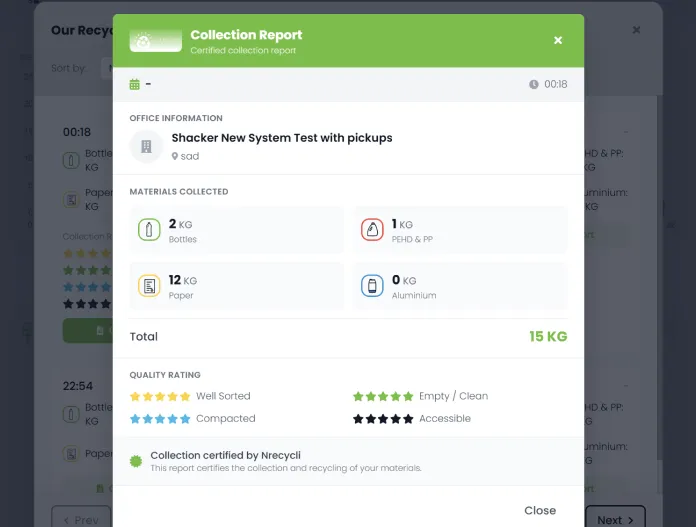Click the Paper material icon
696x527 pixels.
(x=149, y=286)
